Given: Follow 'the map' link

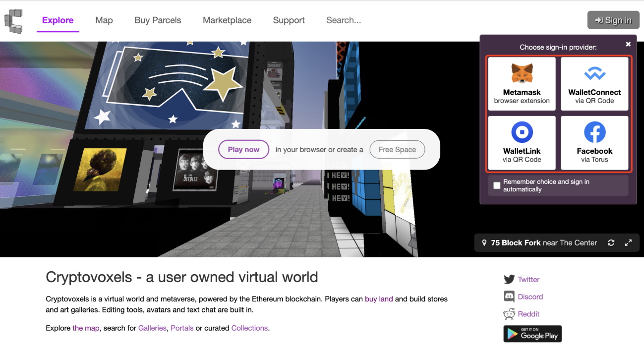Looking at the screenshot, I should [86, 328].
